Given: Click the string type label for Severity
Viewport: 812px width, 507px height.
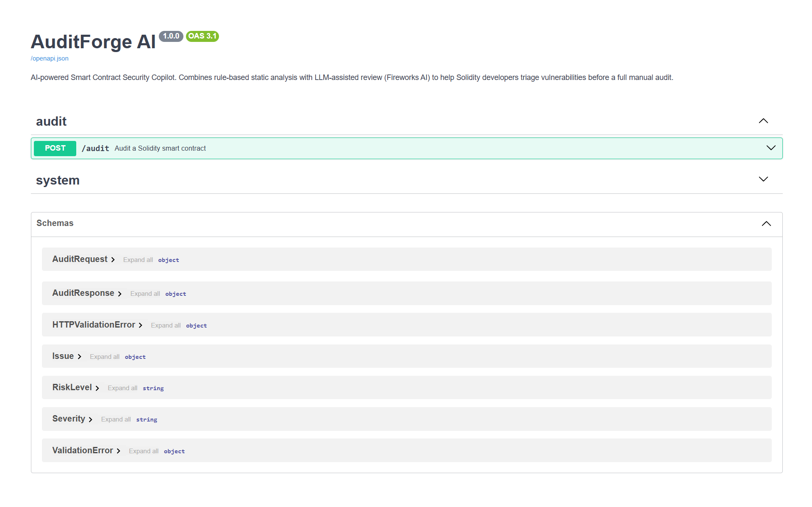Looking at the screenshot, I should click(147, 419).
